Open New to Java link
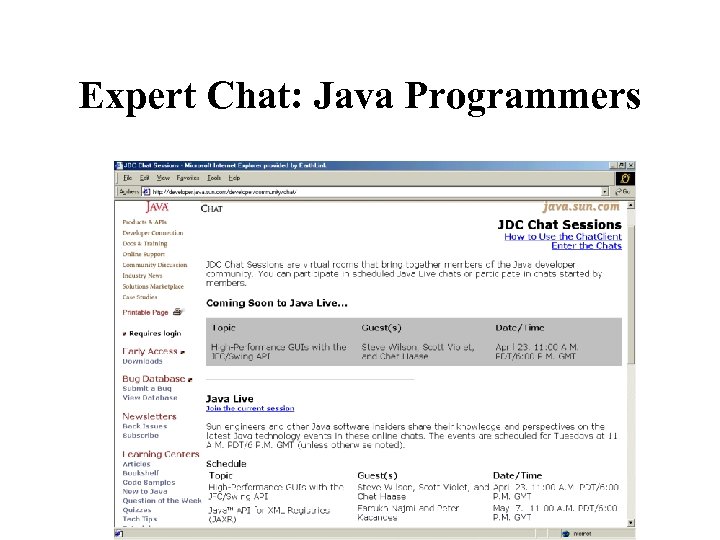 pyautogui.click(x=145, y=491)
